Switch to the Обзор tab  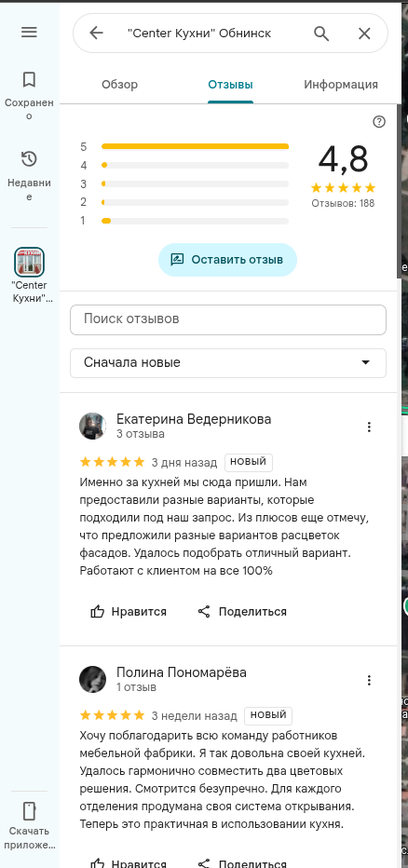[119, 85]
